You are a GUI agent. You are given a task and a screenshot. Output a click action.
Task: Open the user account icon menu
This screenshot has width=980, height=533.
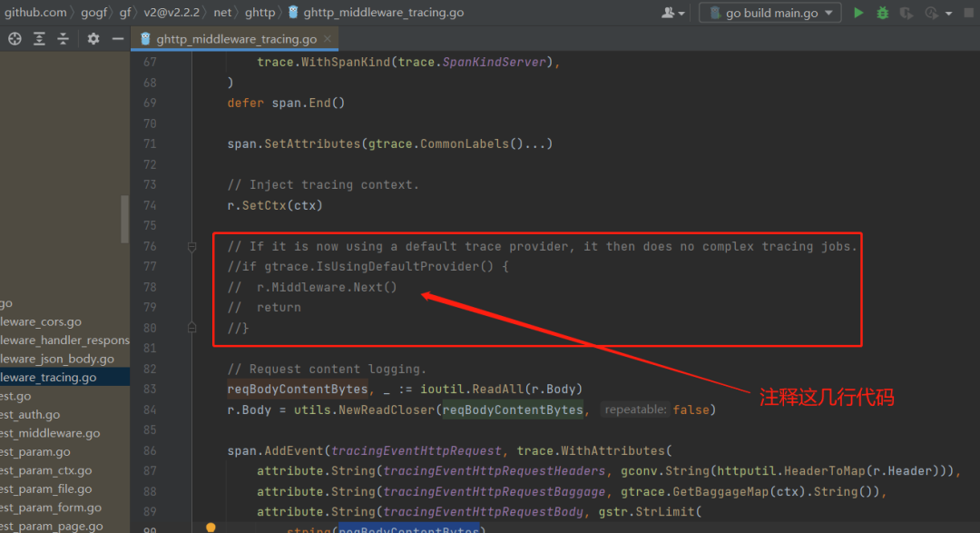tap(672, 13)
